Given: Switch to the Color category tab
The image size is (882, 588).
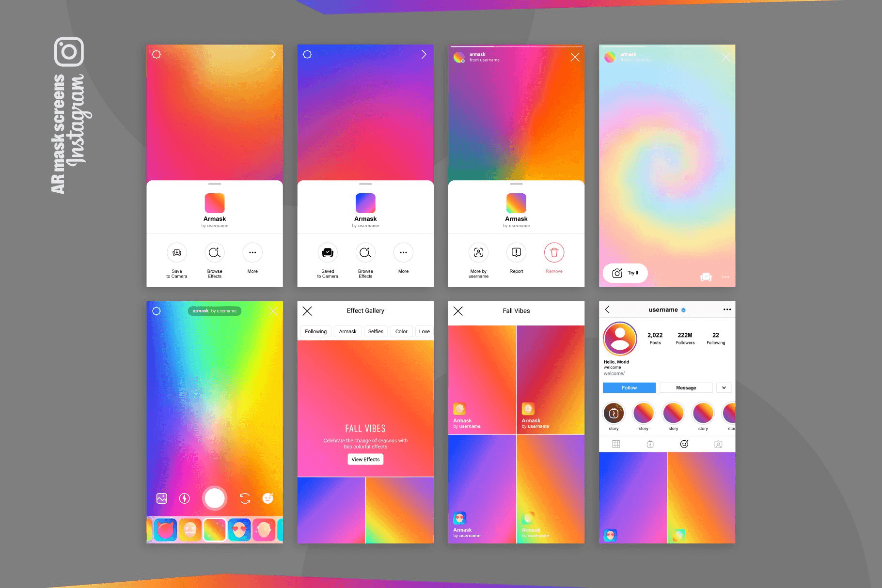Looking at the screenshot, I should [x=401, y=332].
